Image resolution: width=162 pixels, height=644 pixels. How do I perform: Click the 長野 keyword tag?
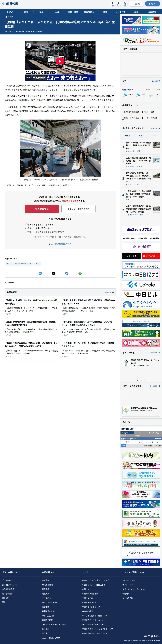point(37,264)
